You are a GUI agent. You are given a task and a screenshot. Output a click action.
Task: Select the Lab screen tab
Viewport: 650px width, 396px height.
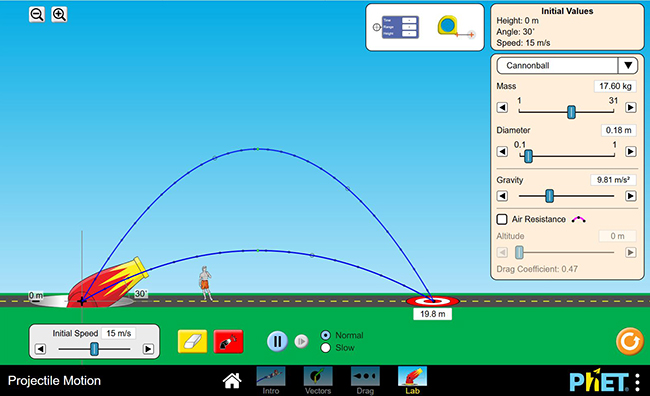pos(412,381)
